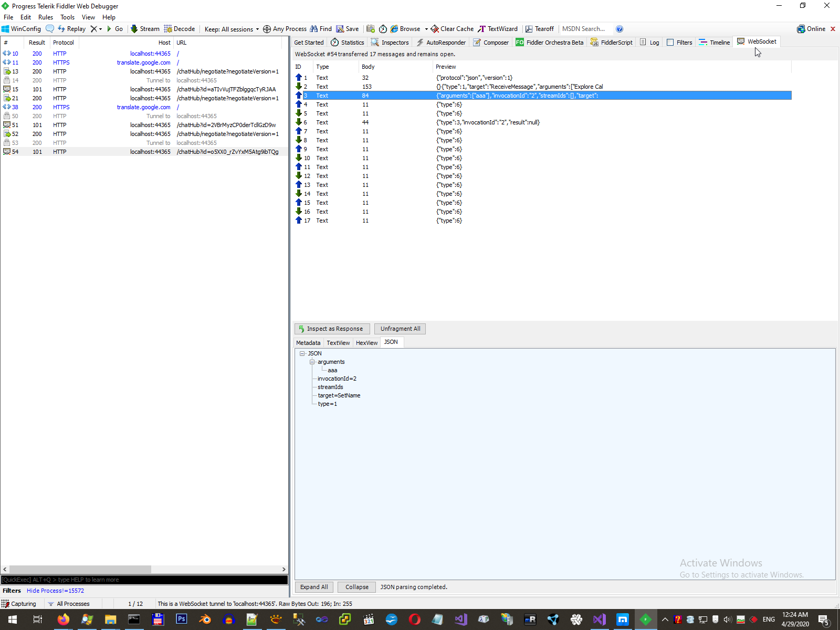Open Photoshop from the taskbar
This screenshot has height=630, width=840.
(x=181, y=619)
